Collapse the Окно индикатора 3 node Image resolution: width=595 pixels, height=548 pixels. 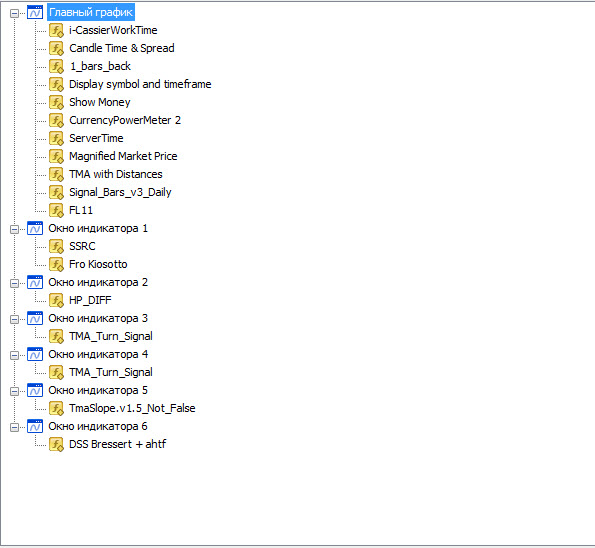pos(14,319)
